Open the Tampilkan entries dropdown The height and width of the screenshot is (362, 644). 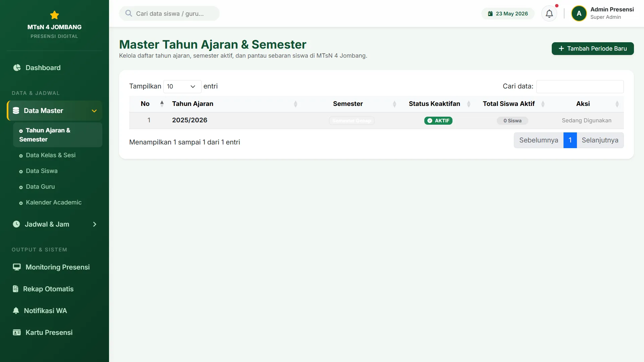tap(182, 86)
